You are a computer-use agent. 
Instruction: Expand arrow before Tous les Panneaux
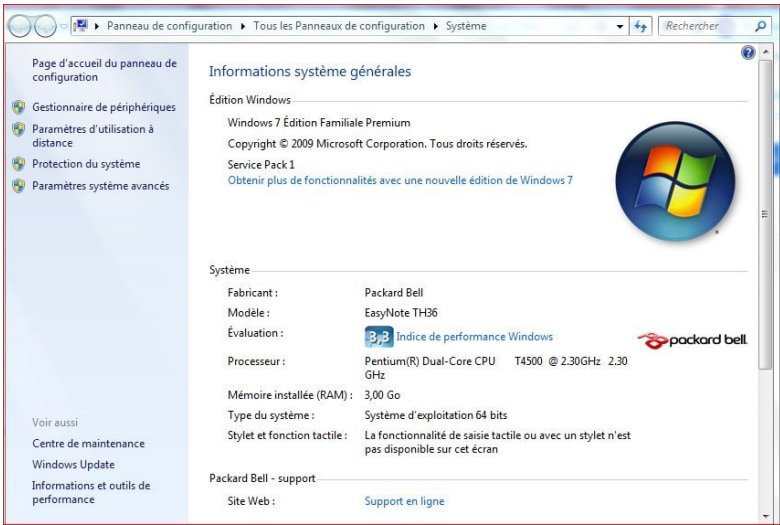pyautogui.click(x=243, y=26)
